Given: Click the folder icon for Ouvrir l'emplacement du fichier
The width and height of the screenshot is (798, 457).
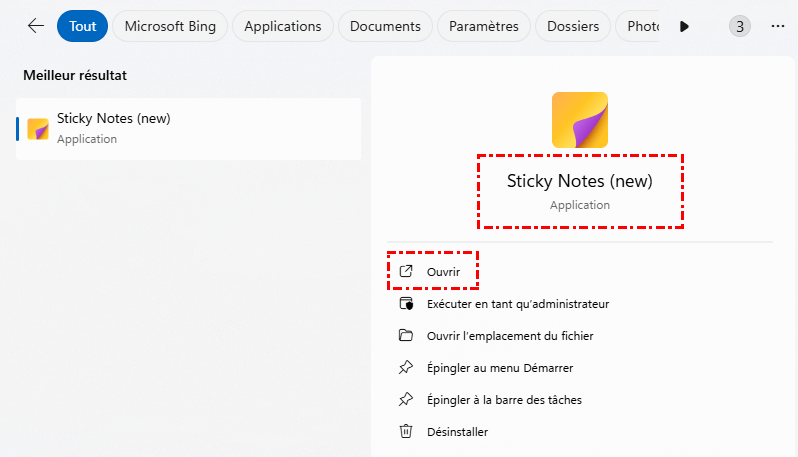Looking at the screenshot, I should pyautogui.click(x=406, y=336).
